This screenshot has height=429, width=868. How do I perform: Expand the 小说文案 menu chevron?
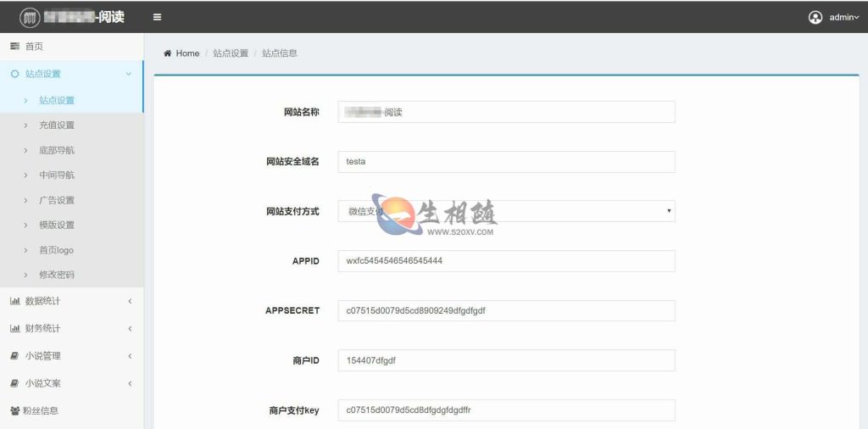click(x=130, y=383)
